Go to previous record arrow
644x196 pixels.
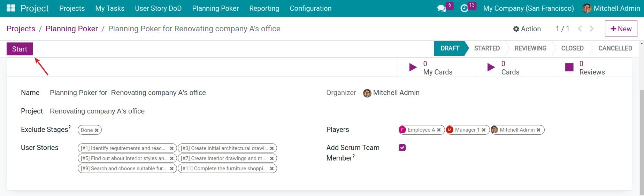tap(580, 29)
